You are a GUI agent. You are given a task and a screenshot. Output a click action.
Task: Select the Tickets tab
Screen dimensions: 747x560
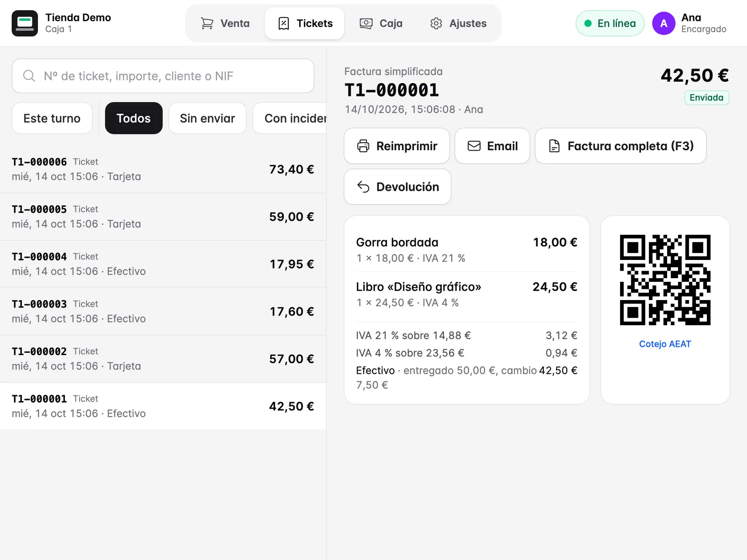point(305,23)
